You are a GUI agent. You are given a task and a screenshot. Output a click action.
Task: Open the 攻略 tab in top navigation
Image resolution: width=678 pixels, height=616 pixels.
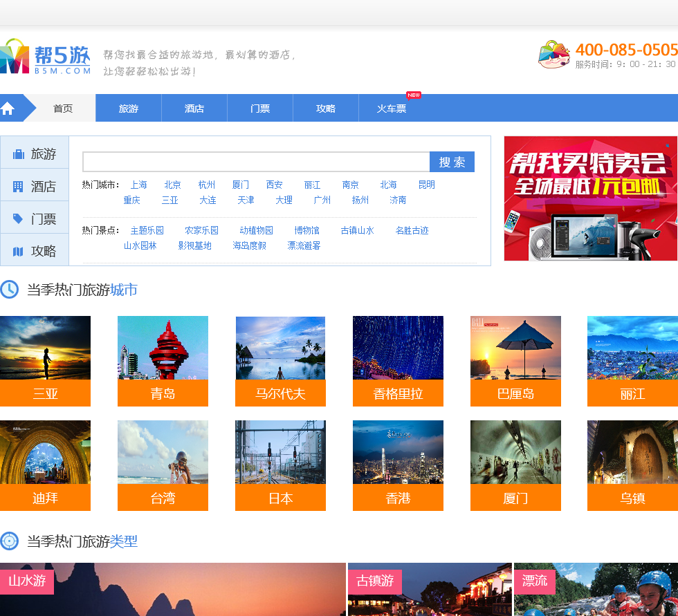tap(326, 109)
